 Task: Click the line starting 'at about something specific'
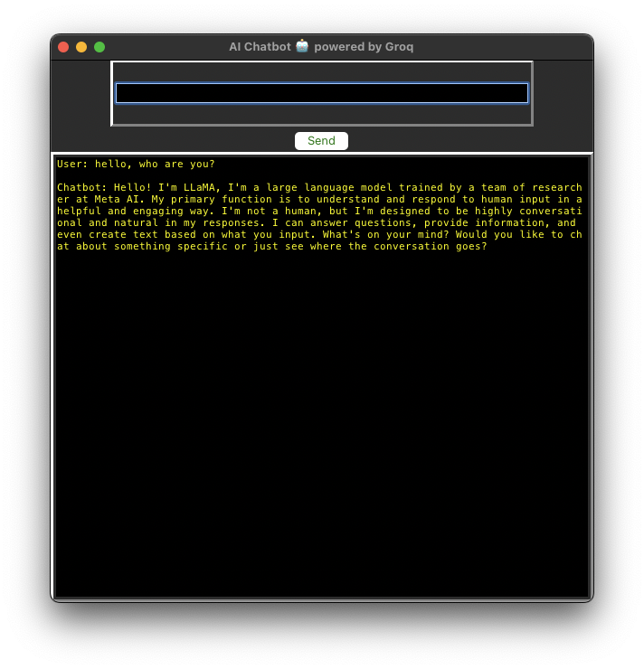[272, 246]
